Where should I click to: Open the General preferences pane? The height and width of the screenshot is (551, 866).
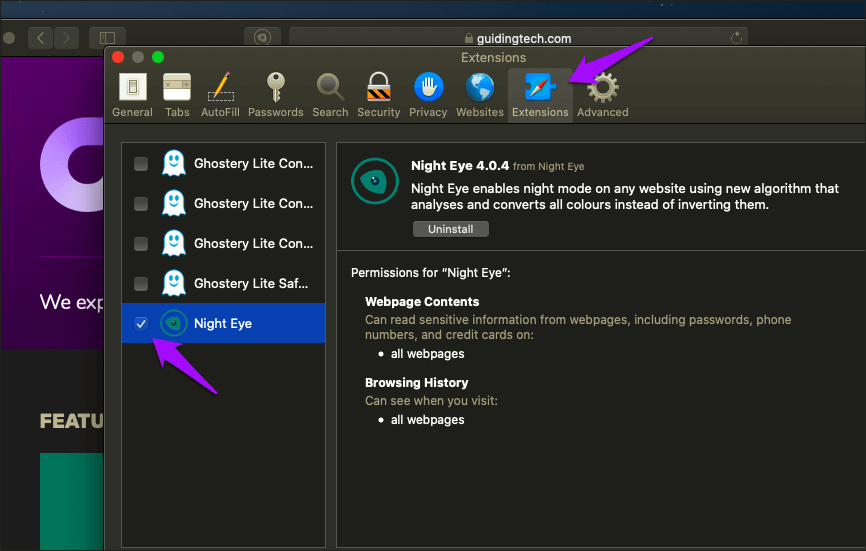tap(132, 95)
